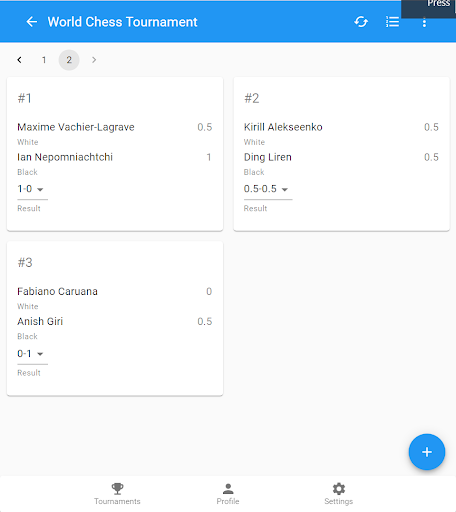Open the three-dot overflow menu

tap(424, 22)
